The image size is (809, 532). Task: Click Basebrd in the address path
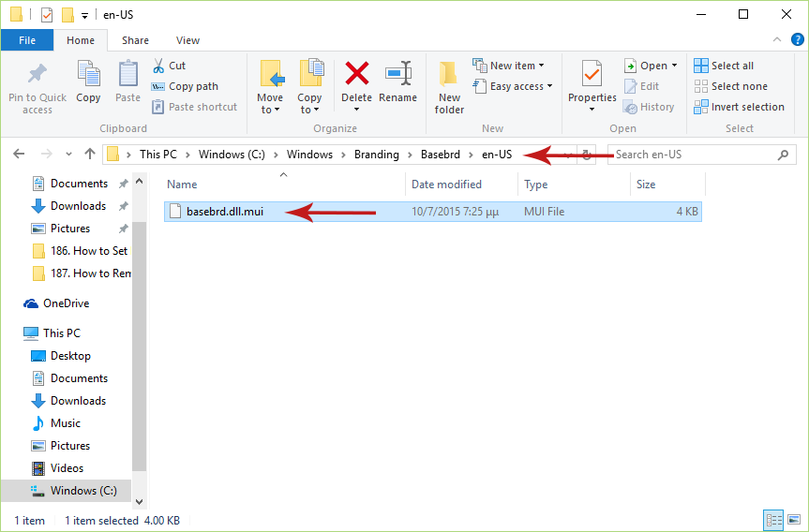440,155
